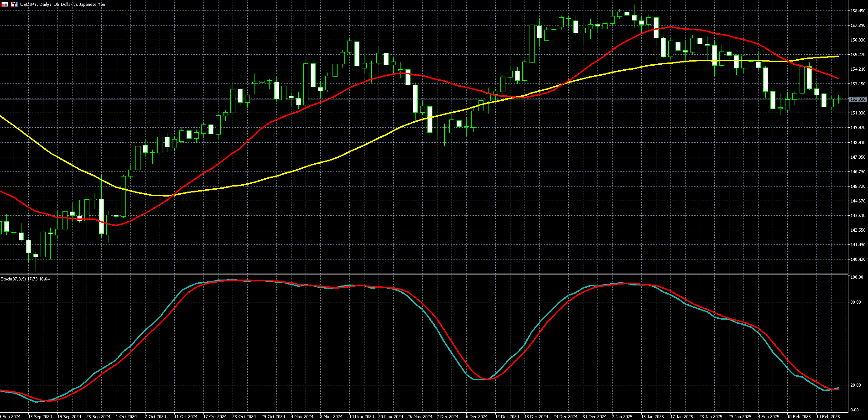Click the 31 Dec 2024 date label

595,417
